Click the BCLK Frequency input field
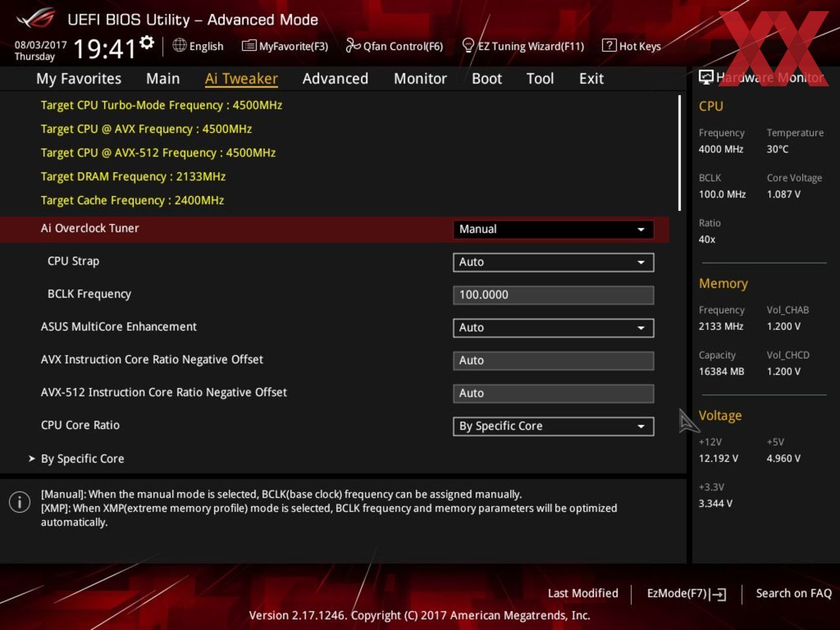The image size is (840, 630). [x=553, y=295]
